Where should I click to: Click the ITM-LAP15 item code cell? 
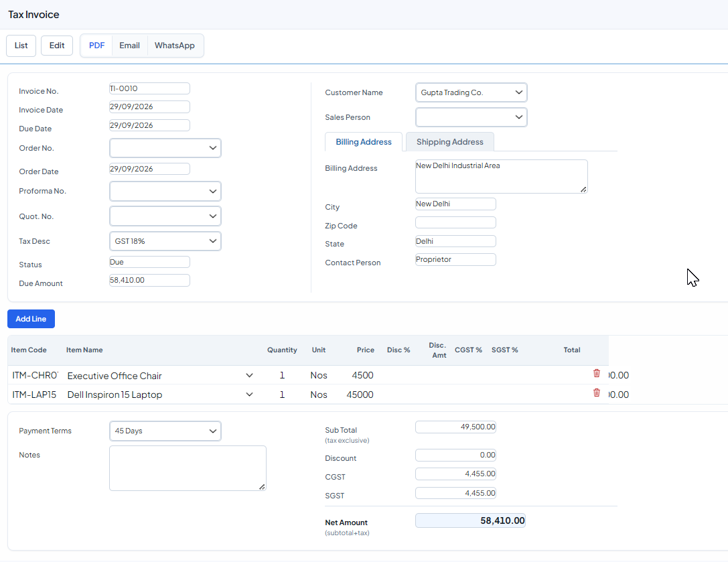pos(35,395)
